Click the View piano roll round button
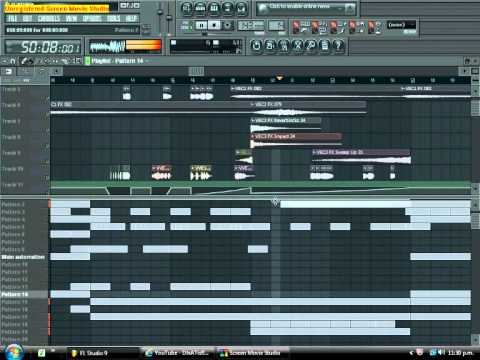 (x=214, y=8)
